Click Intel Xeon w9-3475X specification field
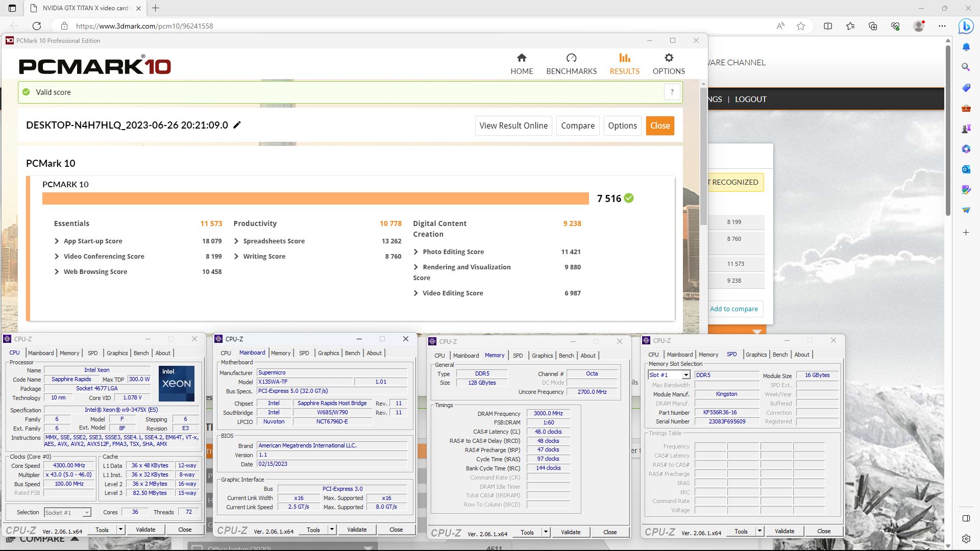The height and width of the screenshot is (551, 980). (x=121, y=410)
